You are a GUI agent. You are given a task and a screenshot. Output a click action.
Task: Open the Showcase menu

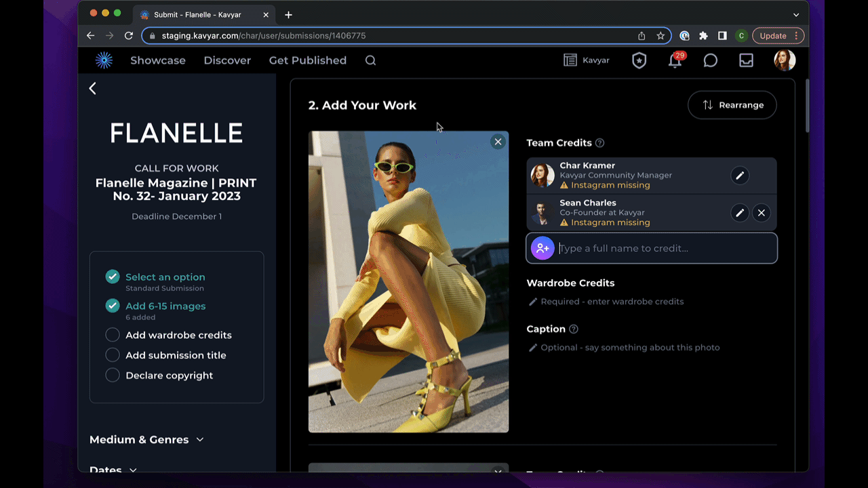click(x=158, y=60)
